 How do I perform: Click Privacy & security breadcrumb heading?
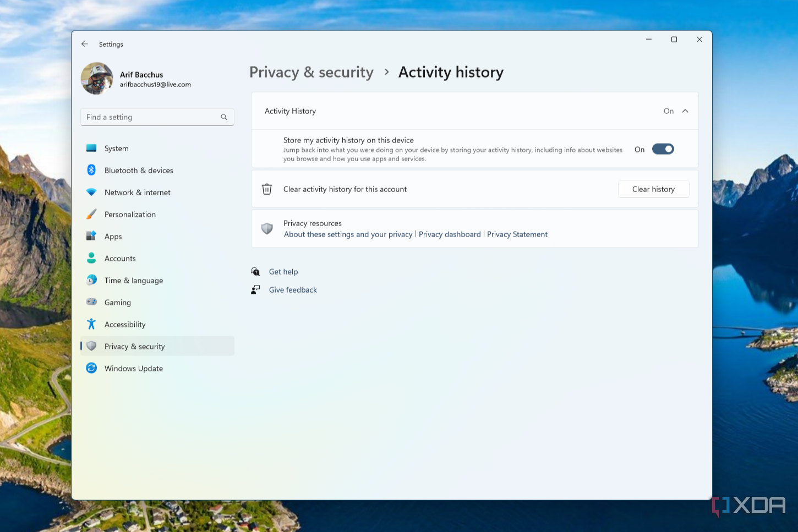click(x=311, y=72)
